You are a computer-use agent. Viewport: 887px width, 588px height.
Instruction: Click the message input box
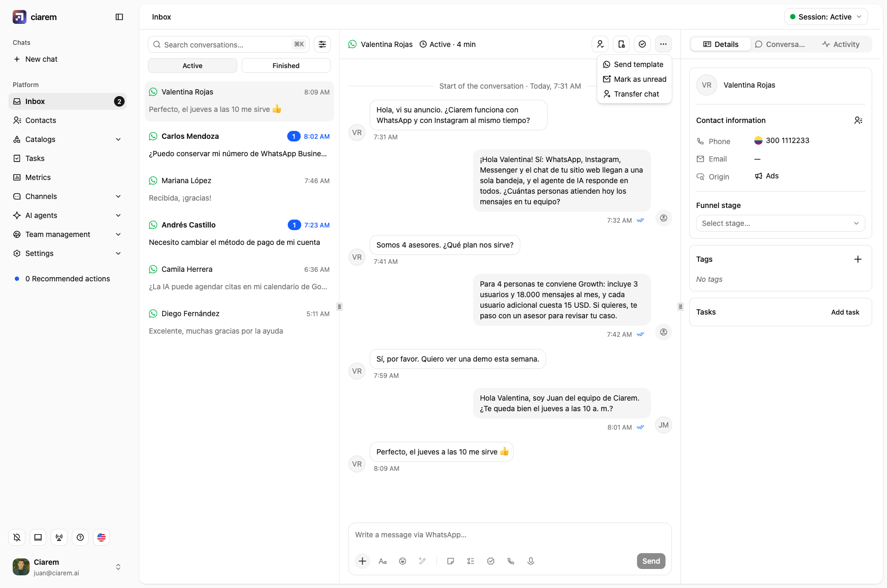coord(509,535)
